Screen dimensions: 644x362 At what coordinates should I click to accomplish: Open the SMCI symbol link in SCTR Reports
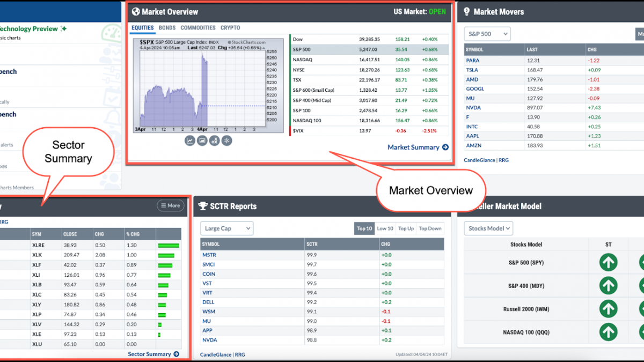pyautogui.click(x=208, y=264)
